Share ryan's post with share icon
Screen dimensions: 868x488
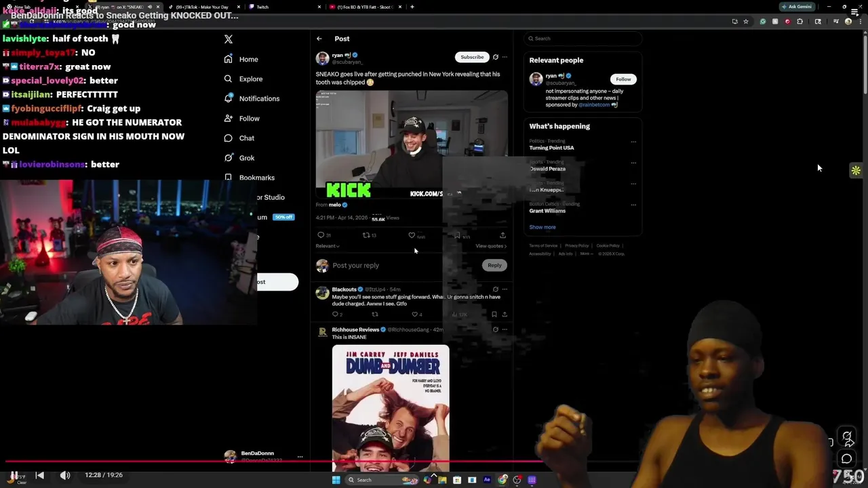pyautogui.click(x=502, y=235)
